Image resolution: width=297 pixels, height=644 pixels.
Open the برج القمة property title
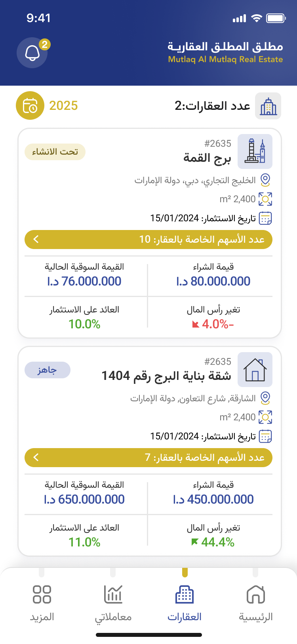coord(207,158)
